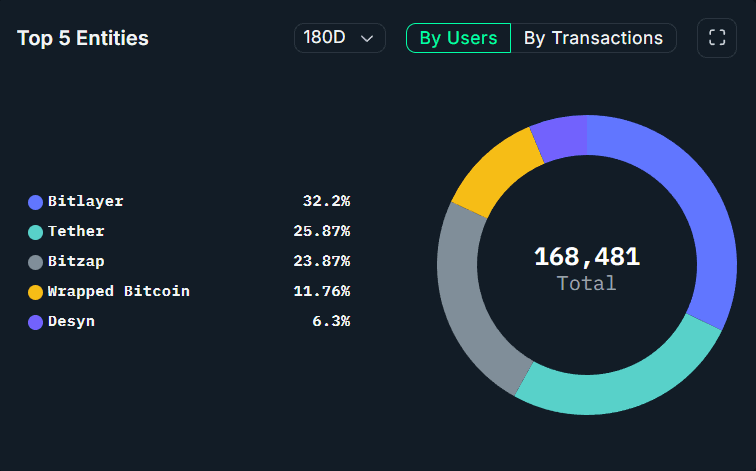Switch to By Transactions view
The height and width of the screenshot is (471, 756).
[x=593, y=38]
